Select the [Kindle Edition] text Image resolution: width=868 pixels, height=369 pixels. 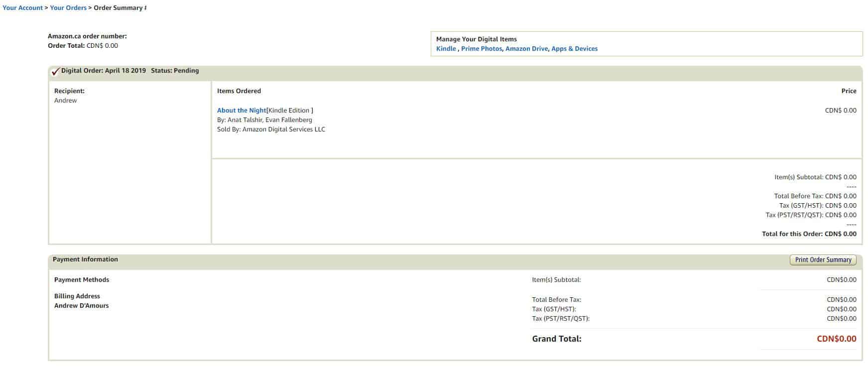coord(290,111)
